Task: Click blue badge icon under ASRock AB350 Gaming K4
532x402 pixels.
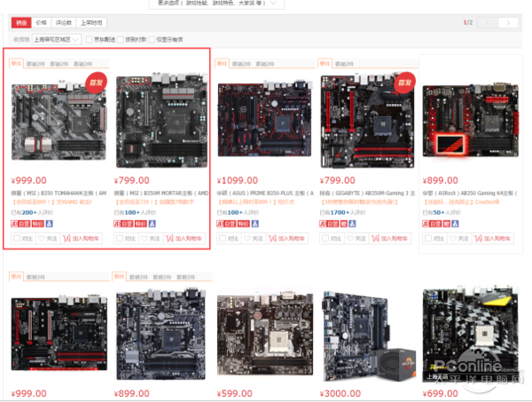Action: 455,224
